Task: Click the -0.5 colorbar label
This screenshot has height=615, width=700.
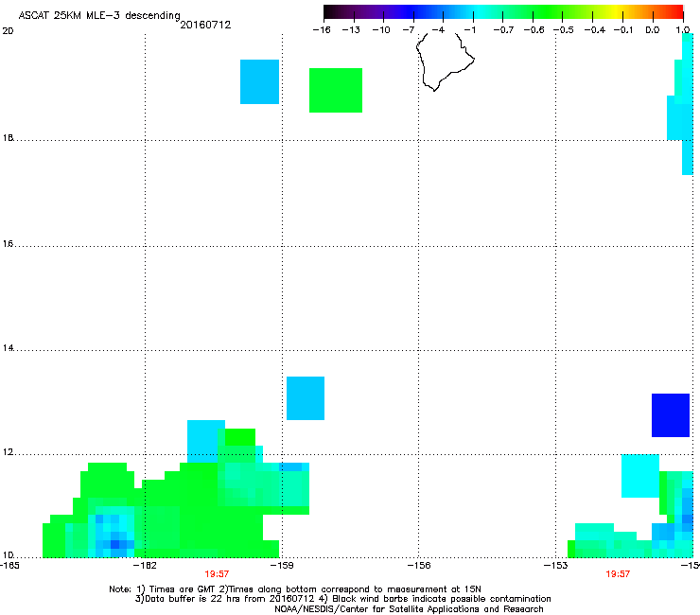Action: 564,30
